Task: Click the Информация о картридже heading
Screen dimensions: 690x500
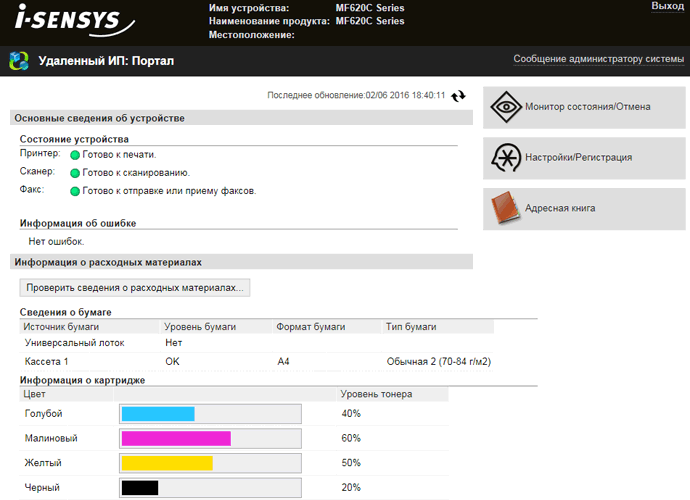Action: (82, 380)
